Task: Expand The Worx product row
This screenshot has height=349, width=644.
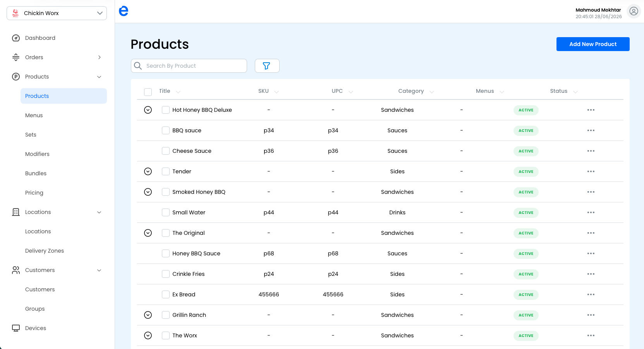Action: 148,335
